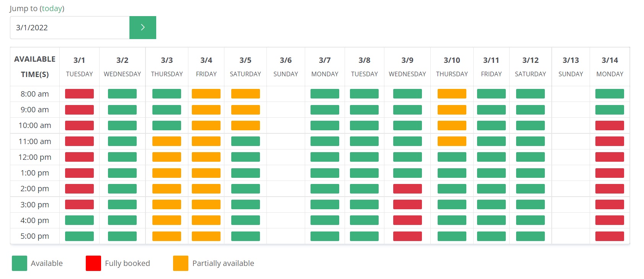Image resolution: width=644 pixels, height=279 pixels.
Task: Select the 3/4 Friday 5:00 pm slot
Action: (x=206, y=236)
